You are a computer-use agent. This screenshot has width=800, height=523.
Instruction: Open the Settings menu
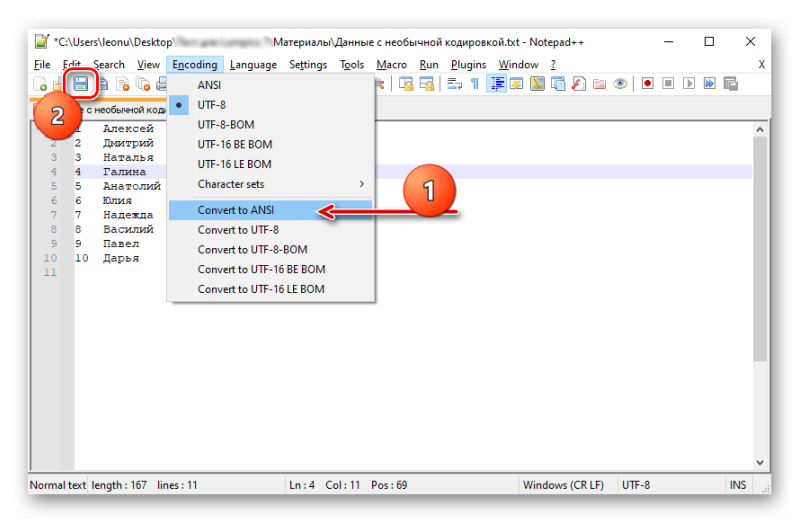click(308, 65)
